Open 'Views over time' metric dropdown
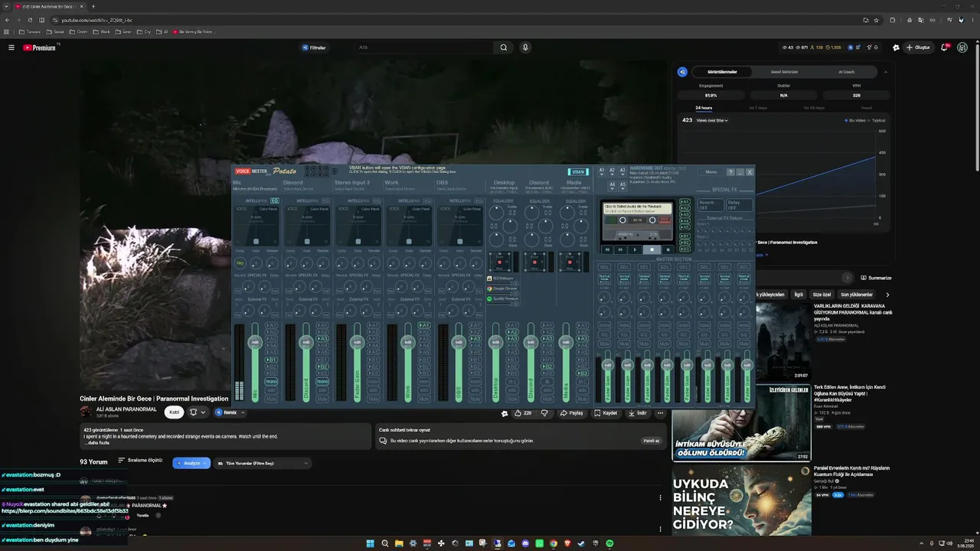 (712, 120)
